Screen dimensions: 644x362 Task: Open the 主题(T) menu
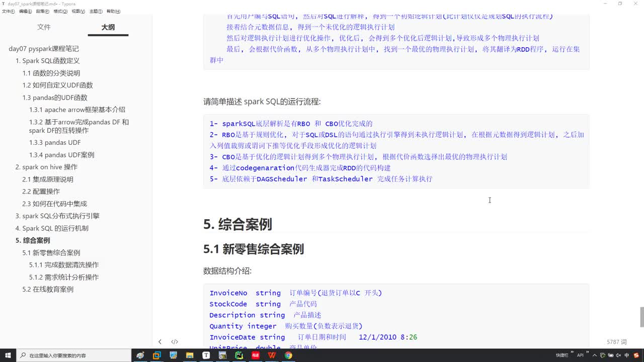click(96, 11)
